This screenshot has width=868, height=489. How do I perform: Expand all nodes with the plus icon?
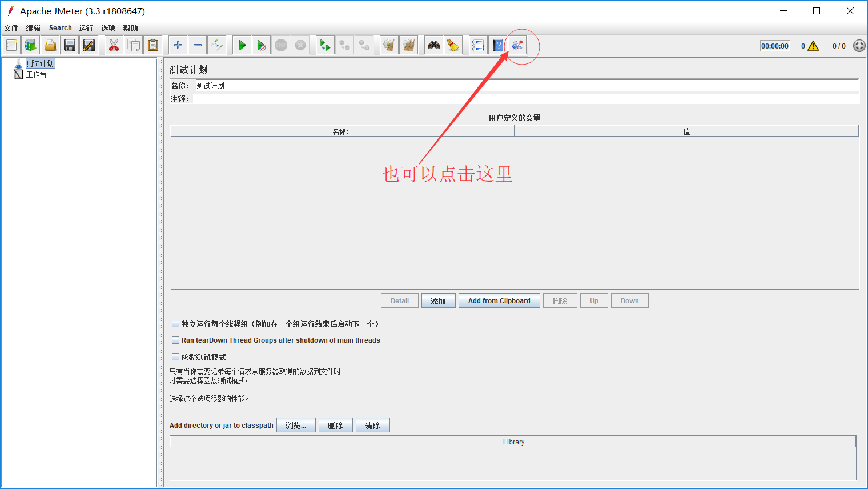[x=178, y=45]
